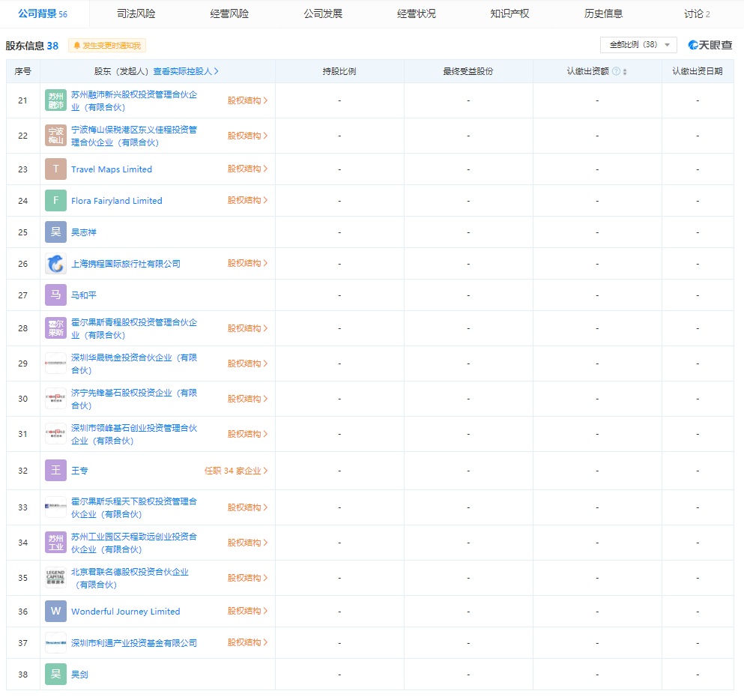Screen dimensions: 744x700
Task: Open the 知识产权 tab
Action: coord(509,13)
